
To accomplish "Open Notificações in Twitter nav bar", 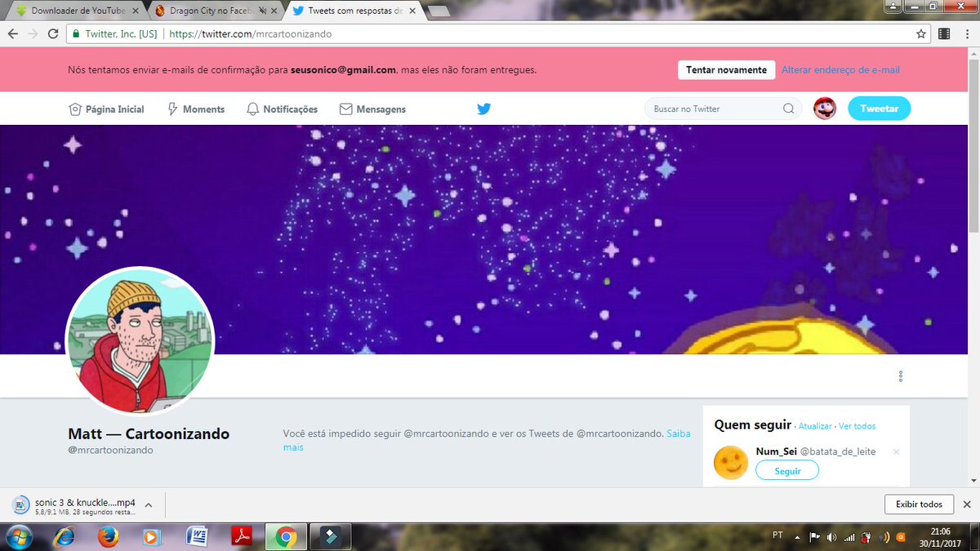I will 282,109.
